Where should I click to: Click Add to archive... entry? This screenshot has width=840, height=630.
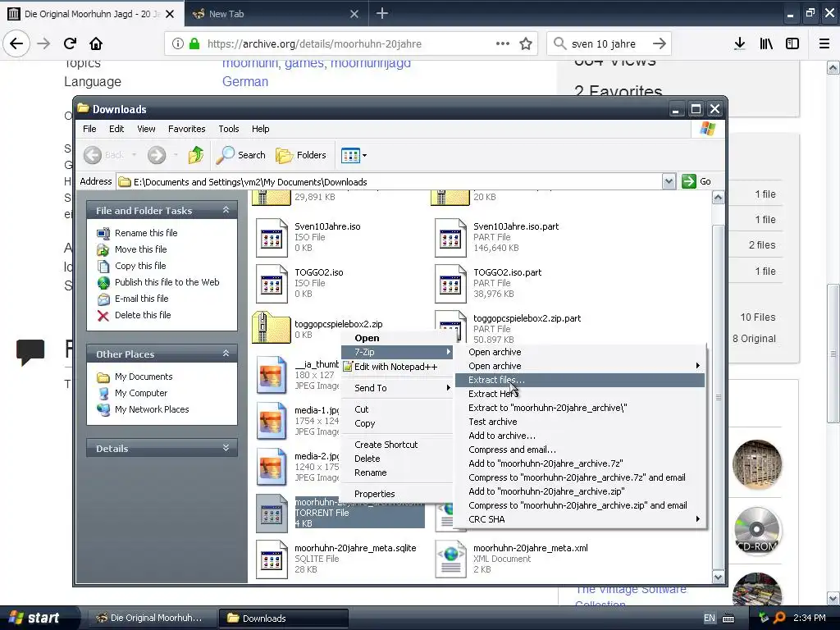pos(580,436)
